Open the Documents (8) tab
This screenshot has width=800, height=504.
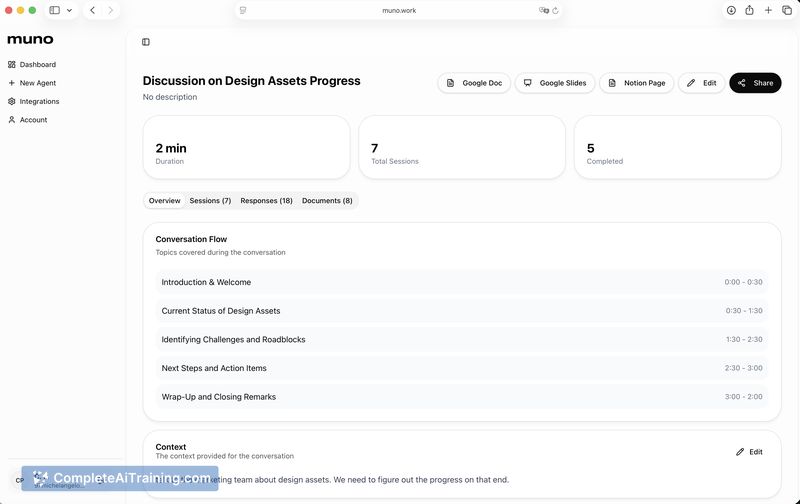327,201
